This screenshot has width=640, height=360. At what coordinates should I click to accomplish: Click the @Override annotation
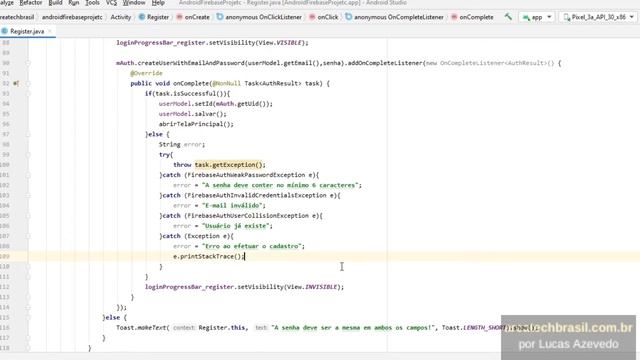[147, 73]
